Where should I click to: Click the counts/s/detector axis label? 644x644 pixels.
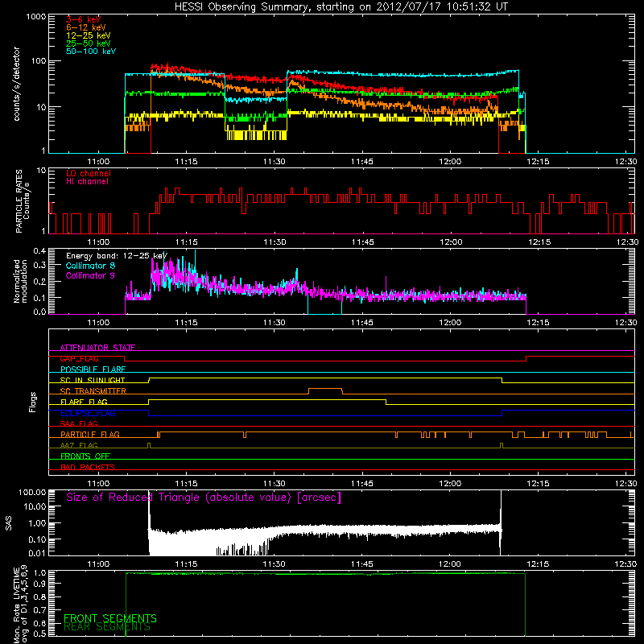tap(17, 84)
